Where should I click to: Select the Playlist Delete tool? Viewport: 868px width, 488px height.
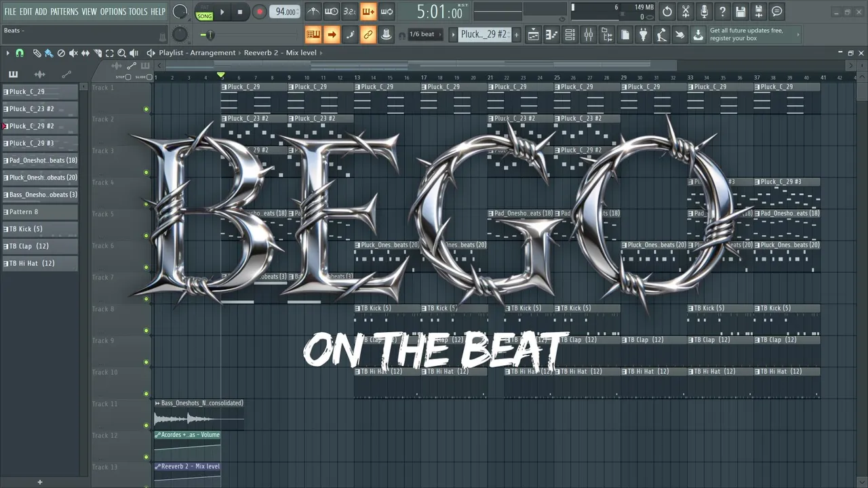(61, 53)
